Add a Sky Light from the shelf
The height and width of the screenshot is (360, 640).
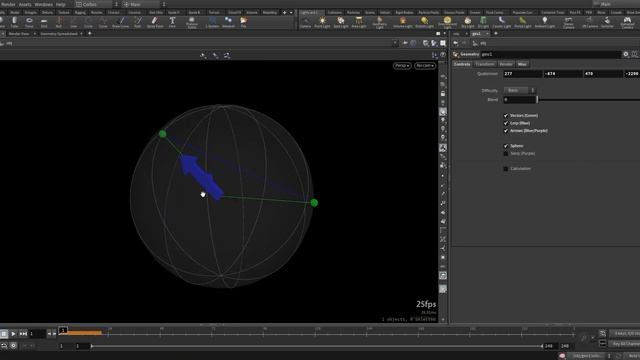tap(467, 22)
